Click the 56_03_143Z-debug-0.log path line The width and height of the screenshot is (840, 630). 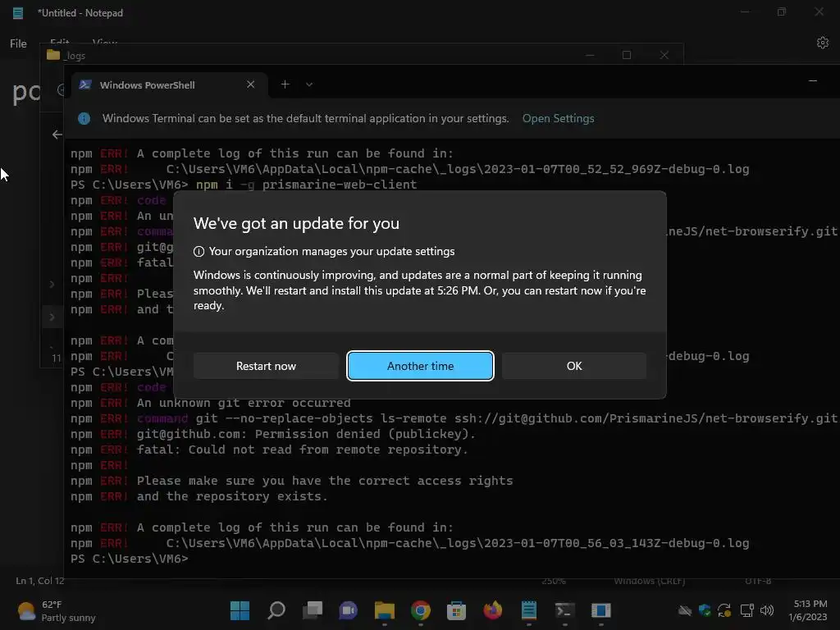(410, 543)
